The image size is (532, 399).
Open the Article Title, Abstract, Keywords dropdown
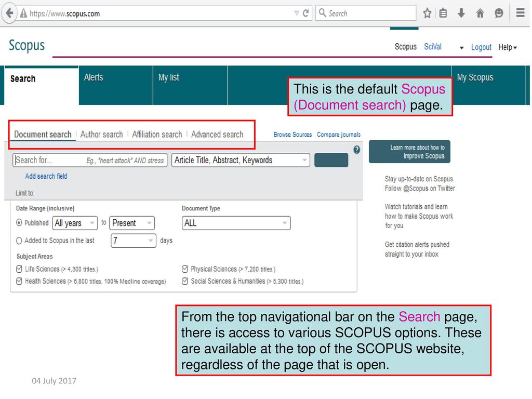[241, 160]
